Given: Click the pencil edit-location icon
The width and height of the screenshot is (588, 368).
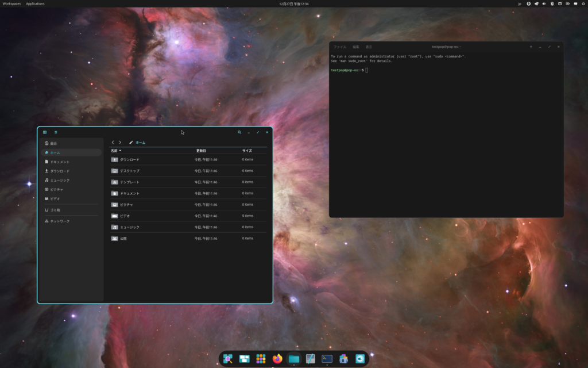Looking at the screenshot, I should (x=131, y=143).
